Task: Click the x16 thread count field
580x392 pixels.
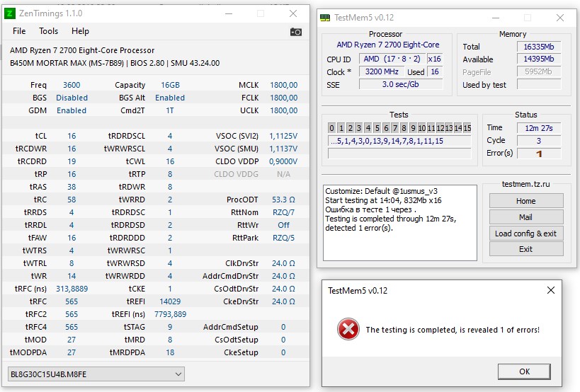Action: coord(434,59)
